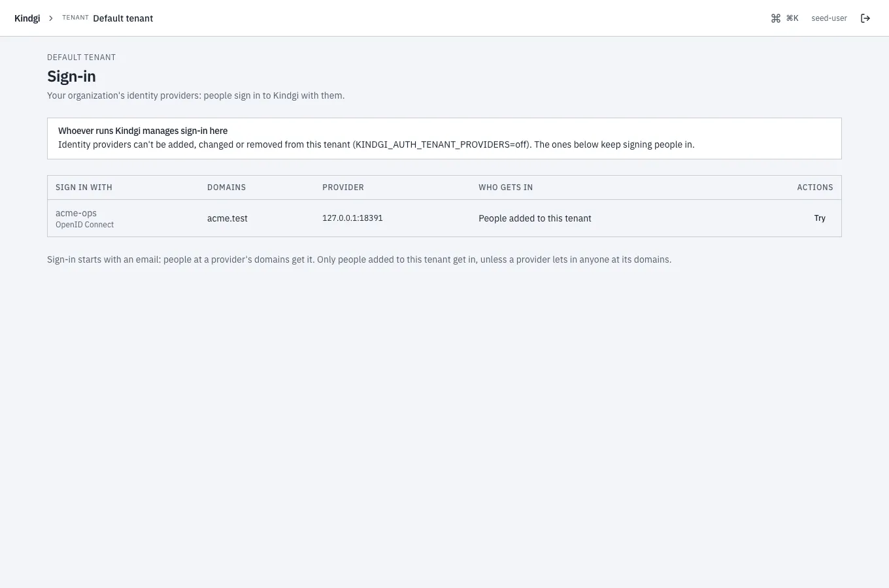This screenshot has height=588, width=889.
Task: Select the acme-ops provider name
Action: pyautogui.click(x=76, y=213)
